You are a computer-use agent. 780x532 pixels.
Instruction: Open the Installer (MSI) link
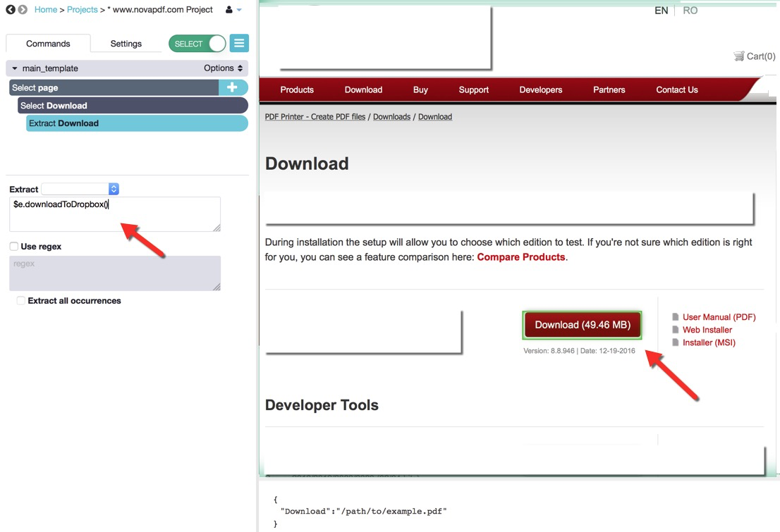click(x=709, y=342)
